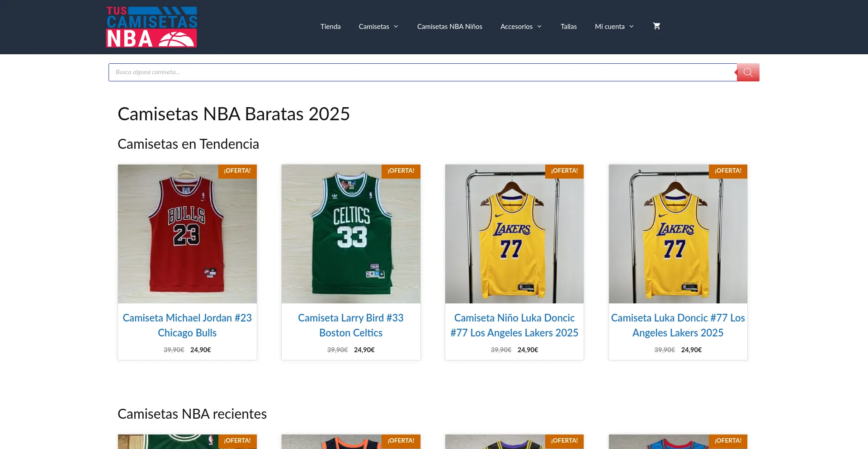Click the niño Luka Doncic Lakers jersey photo
Viewport: 868px width, 449px height.
(x=514, y=233)
